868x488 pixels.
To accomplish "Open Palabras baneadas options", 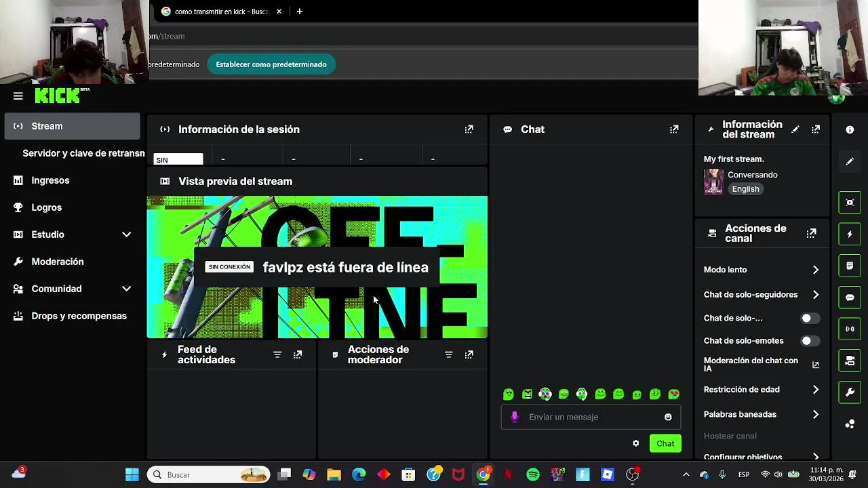I will pyautogui.click(x=762, y=414).
